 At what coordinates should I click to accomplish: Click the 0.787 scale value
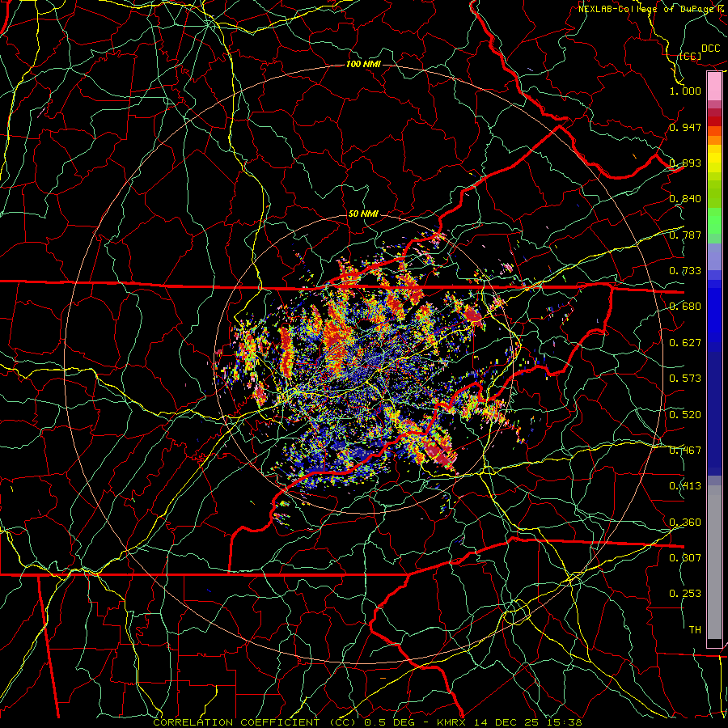point(685,235)
